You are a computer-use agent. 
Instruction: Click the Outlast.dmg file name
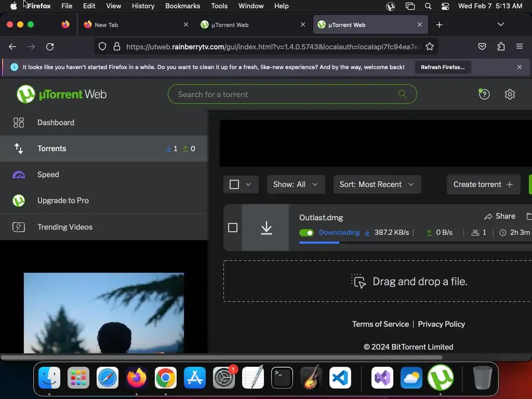click(321, 218)
